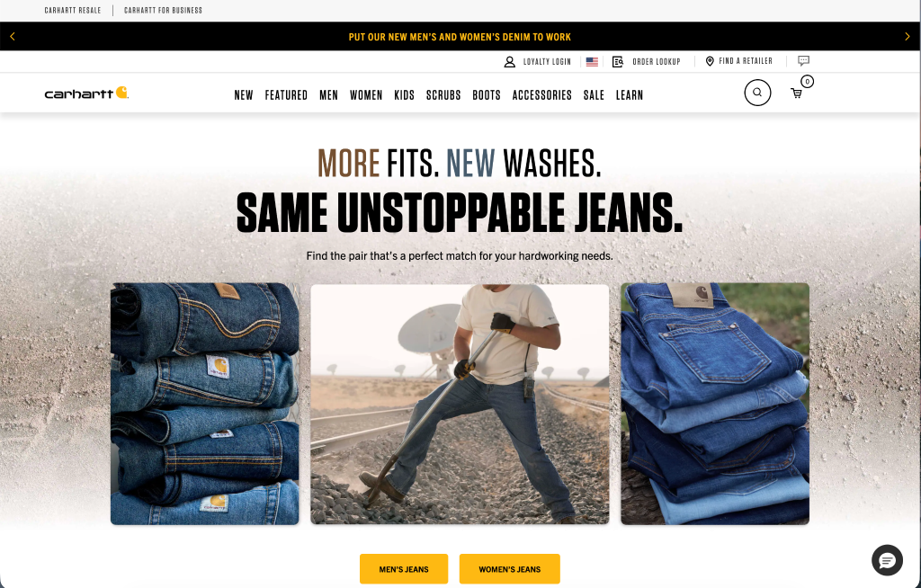Open the Men navigation menu
The width and height of the screenshot is (921, 588).
click(x=328, y=95)
